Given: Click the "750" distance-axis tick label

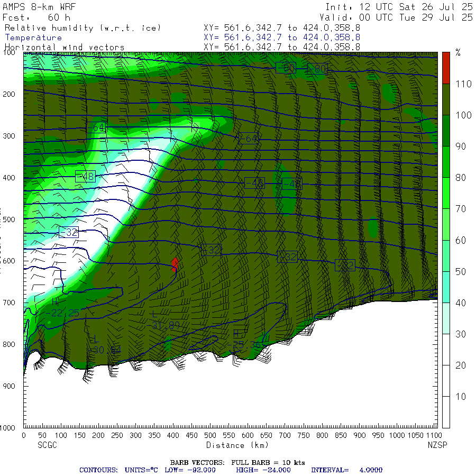Looking at the screenshot, I should pyautogui.click(x=303, y=436).
